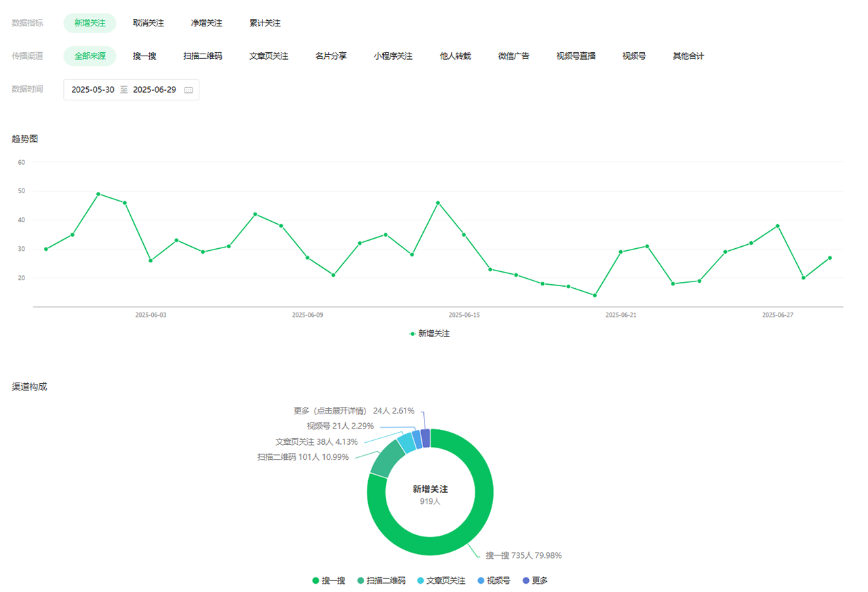The image size is (868, 592).
Task: Toggle the 新增关注 line chart legend marker
Action: (412, 334)
